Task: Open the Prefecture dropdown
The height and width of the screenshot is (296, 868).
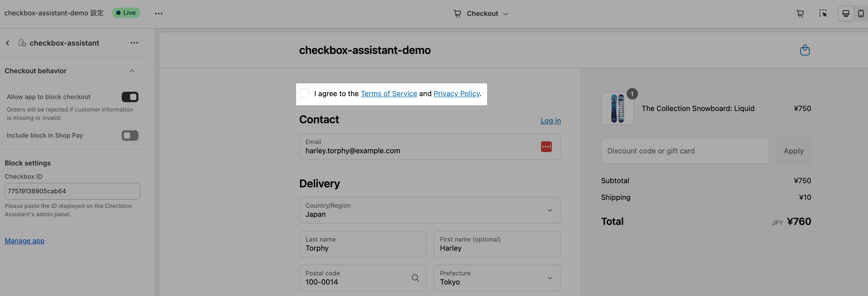Action: [x=497, y=278]
